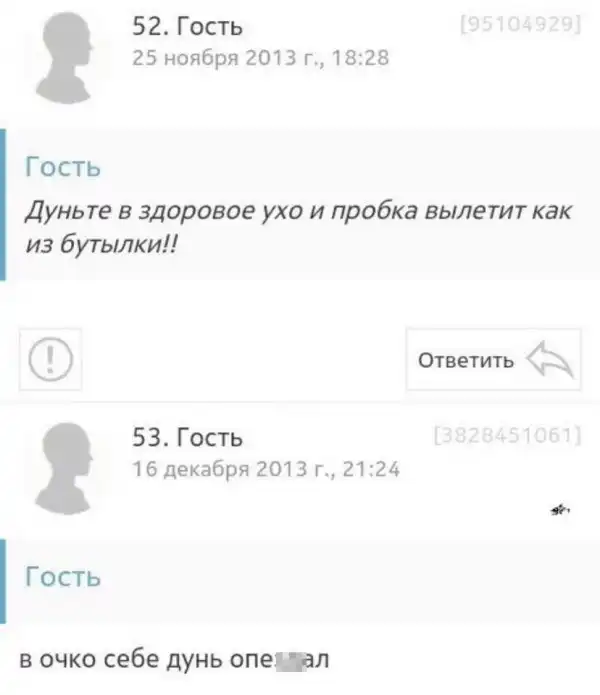Click the Ответить reply button

point(494,359)
